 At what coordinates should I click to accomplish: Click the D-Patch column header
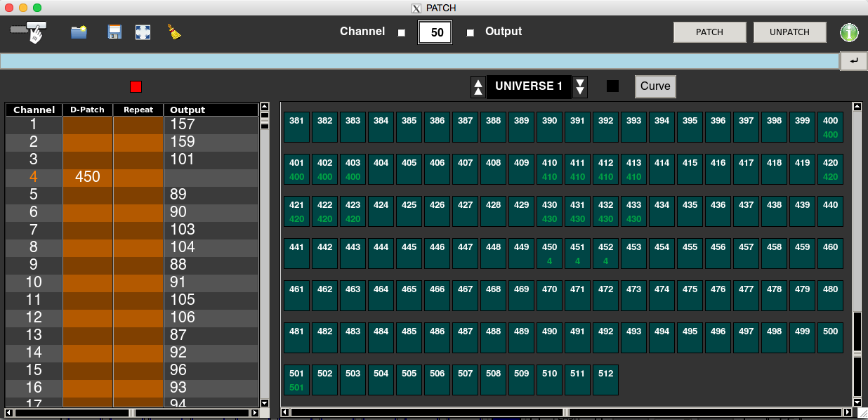pyautogui.click(x=88, y=110)
